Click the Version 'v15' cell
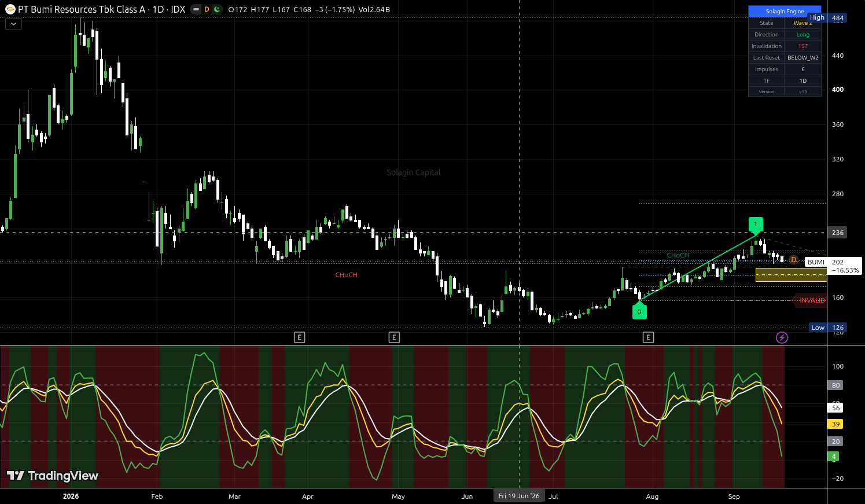Image resolution: width=865 pixels, height=504 pixels. click(803, 91)
